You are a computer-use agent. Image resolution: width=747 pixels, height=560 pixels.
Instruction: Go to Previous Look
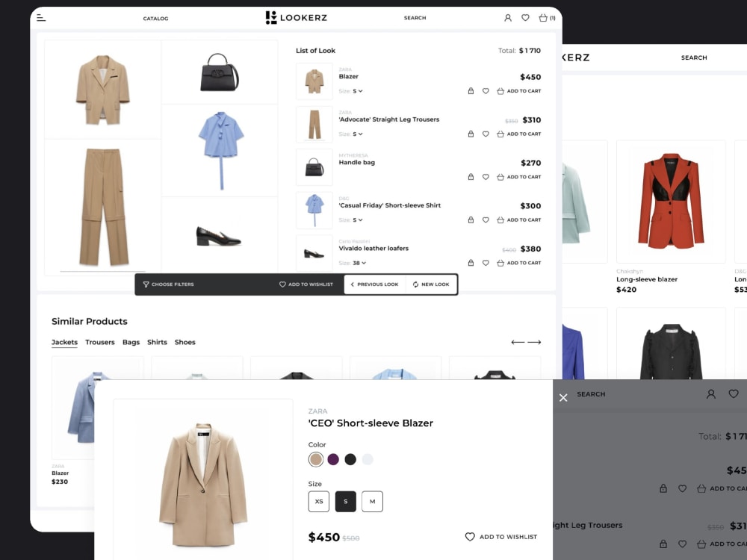tap(374, 284)
